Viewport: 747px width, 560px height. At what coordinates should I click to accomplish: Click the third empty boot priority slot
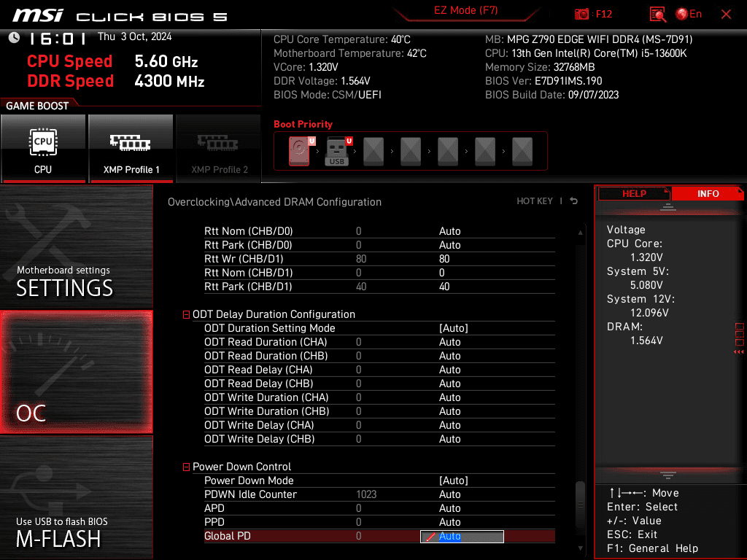click(448, 151)
